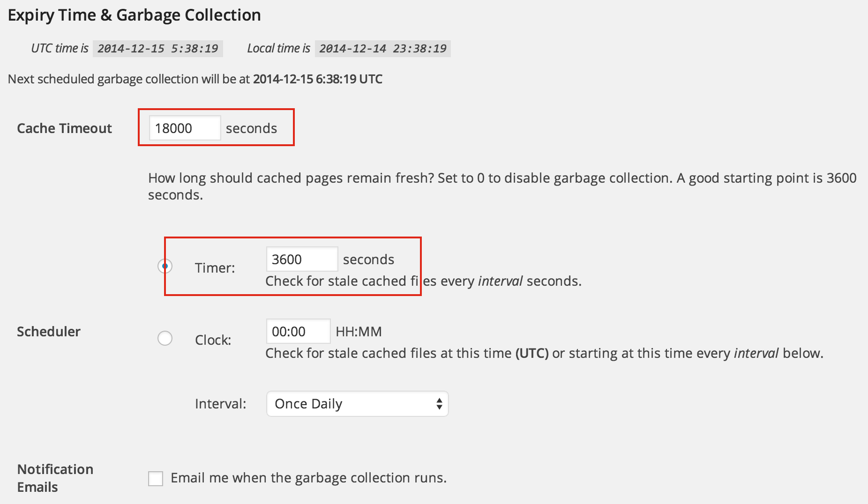Click the HH:MM hint text
Screen dimensions: 868x504
coord(359,332)
